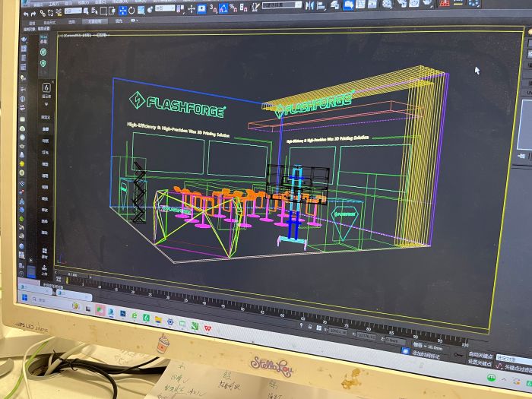Click frame 50 on the timeline
The width and height of the screenshot is (532, 399).
(242, 308)
